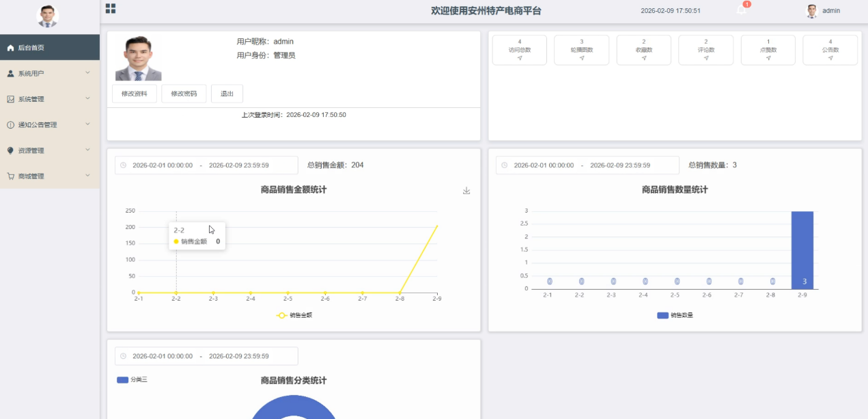The image size is (868, 419).
Task: Click start date in sales amount range
Action: (x=163, y=165)
